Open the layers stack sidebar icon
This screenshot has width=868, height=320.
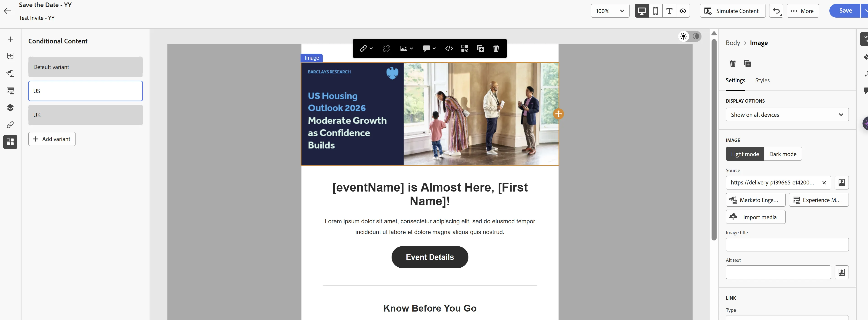(x=10, y=107)
